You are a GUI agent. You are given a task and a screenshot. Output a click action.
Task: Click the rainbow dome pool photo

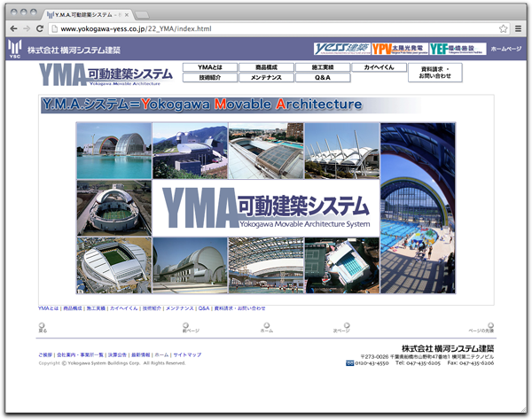coord(114,151)
